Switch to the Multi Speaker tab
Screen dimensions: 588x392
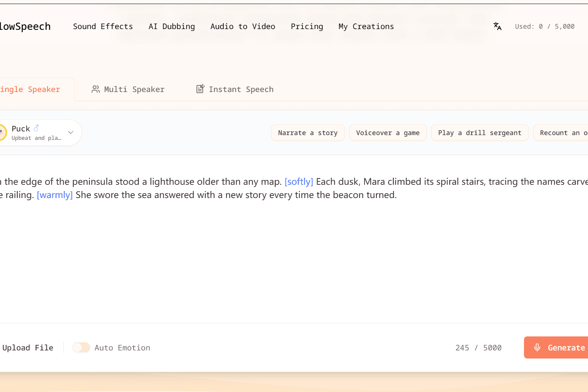pyautogui.click(x=128, y=89)
